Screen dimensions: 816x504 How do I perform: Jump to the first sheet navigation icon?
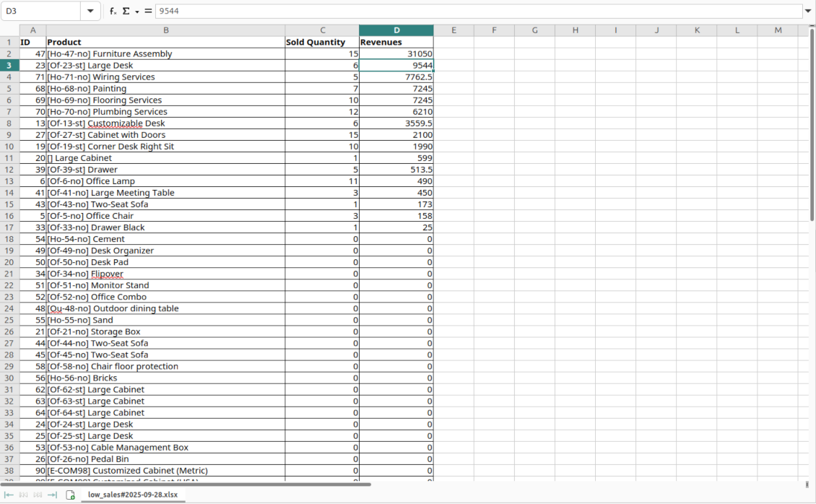pos(9,495)
